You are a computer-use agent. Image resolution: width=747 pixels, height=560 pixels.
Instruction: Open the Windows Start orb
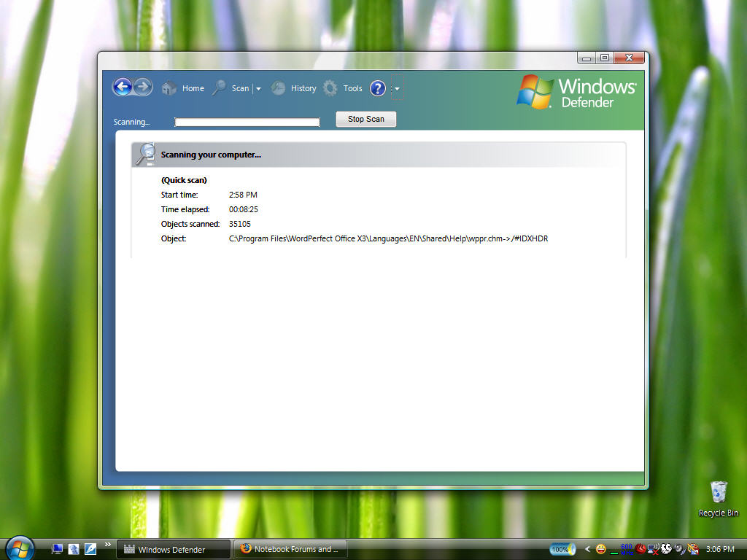click(20, 548)
